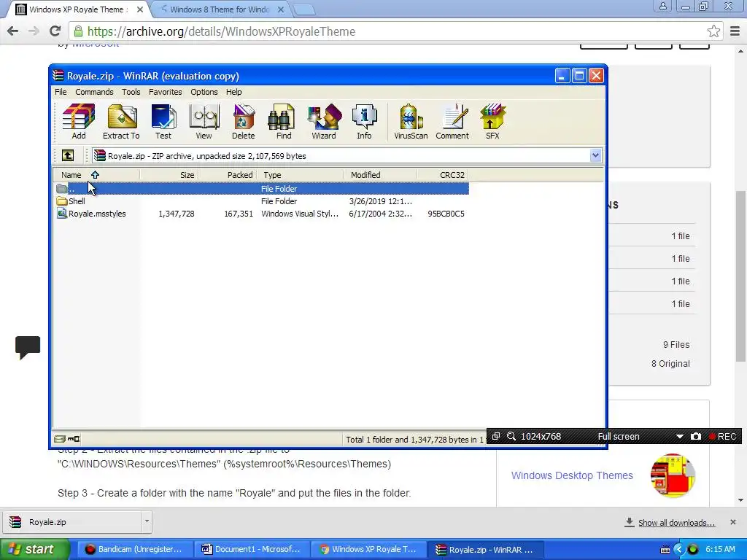Open the Tools menu

[x=131, y=92]
